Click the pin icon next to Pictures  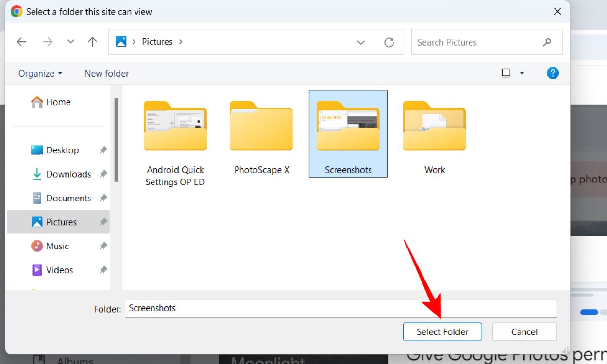point(102,222)
